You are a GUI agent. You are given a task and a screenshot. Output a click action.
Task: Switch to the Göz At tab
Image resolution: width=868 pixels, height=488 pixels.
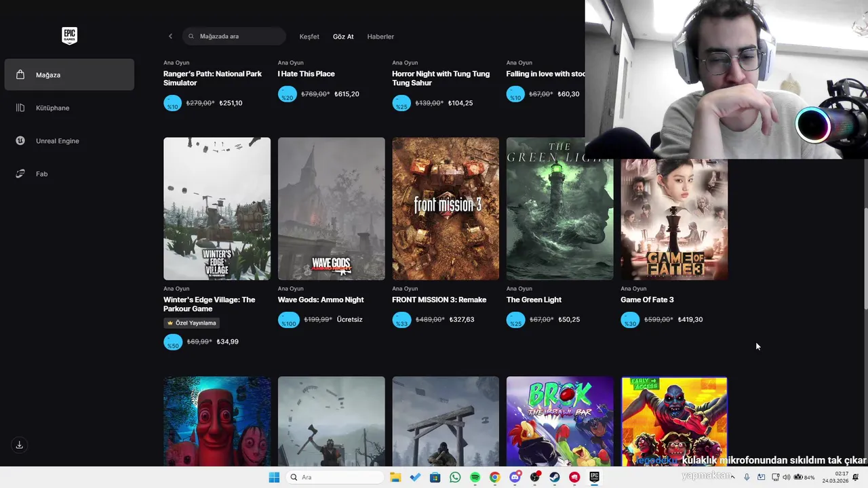[343, 37]
